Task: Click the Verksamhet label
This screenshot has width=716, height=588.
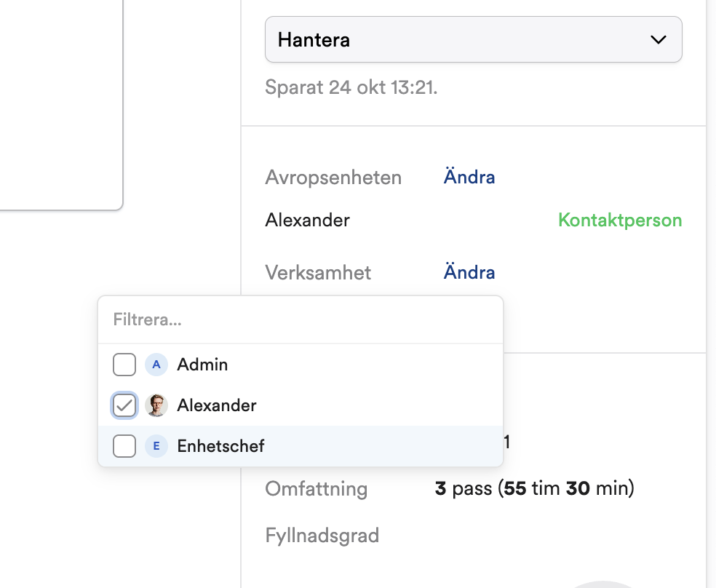Action: pyautogui.click(x=318, y=273)
